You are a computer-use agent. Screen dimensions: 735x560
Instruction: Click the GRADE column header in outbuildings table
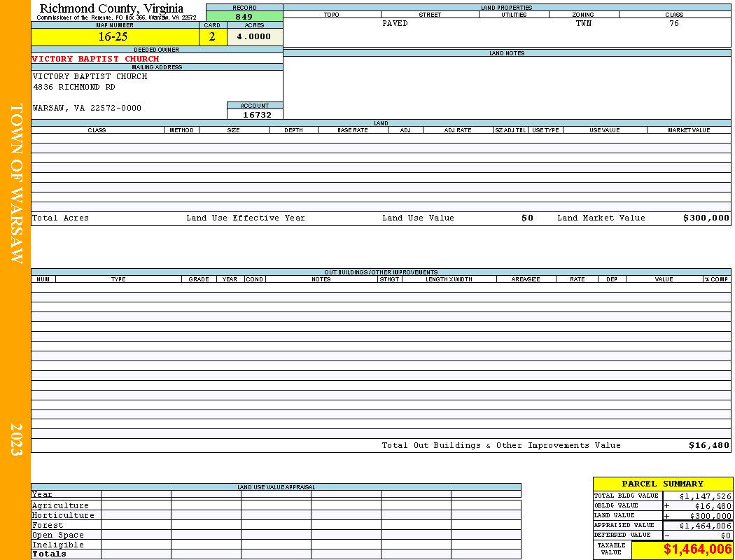tap(199, 279)
